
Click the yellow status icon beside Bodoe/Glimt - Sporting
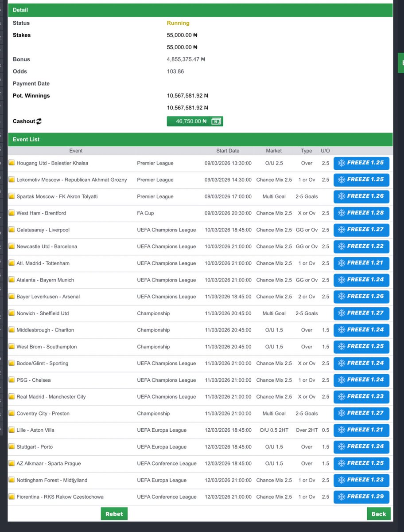(12, 363)
